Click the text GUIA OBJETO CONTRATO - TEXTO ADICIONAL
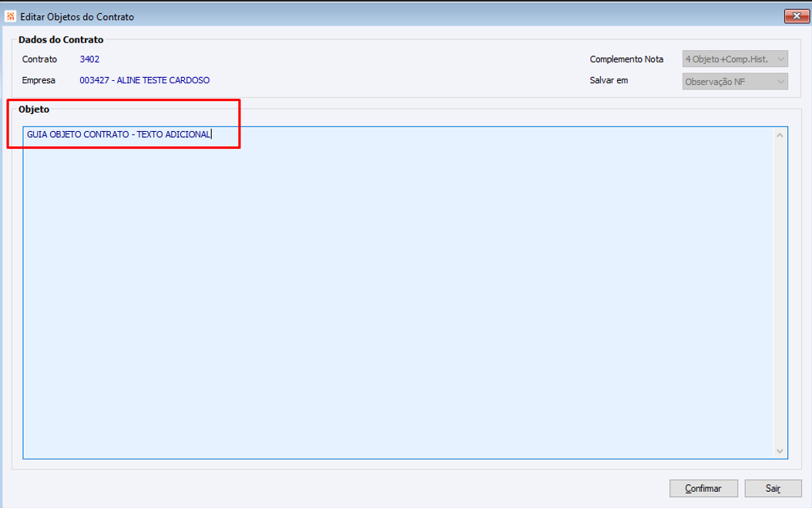Image resolution: width=812 pixels, height=508 pixels. [119, 134]
